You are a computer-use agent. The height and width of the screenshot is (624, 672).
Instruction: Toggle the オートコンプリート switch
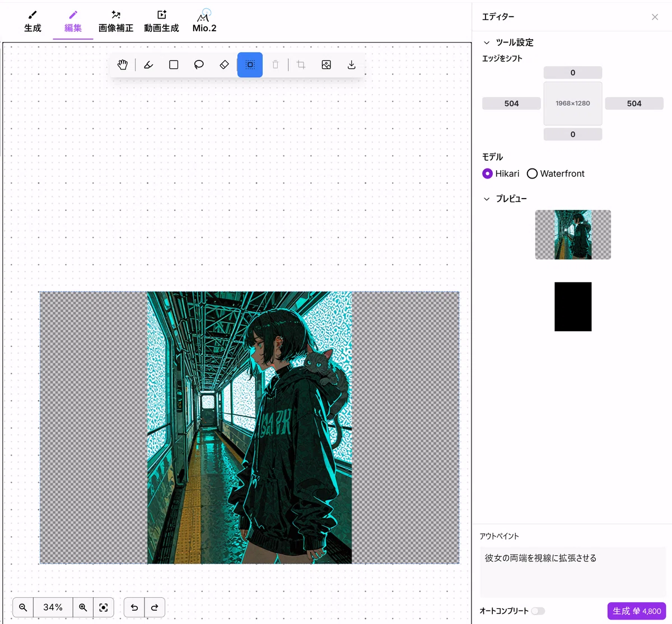pyautogui.click(x=538, y=611)
